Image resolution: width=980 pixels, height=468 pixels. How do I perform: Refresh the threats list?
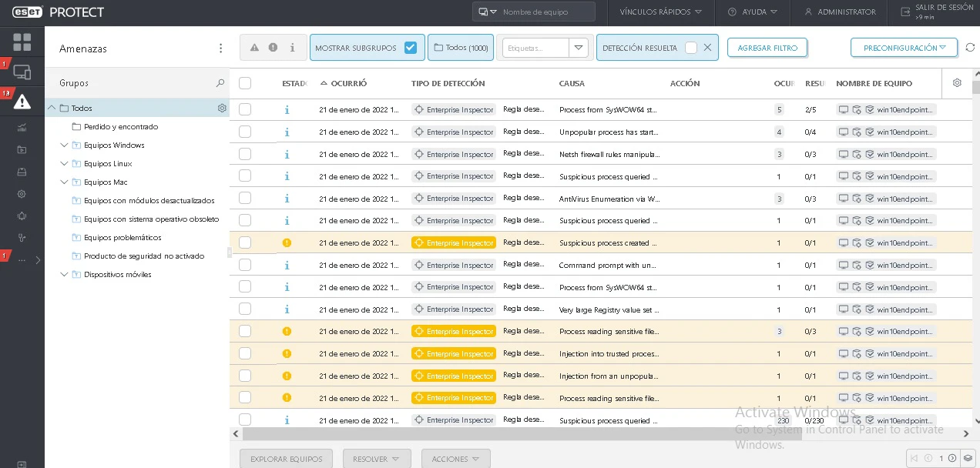click(x=970, y=47)
